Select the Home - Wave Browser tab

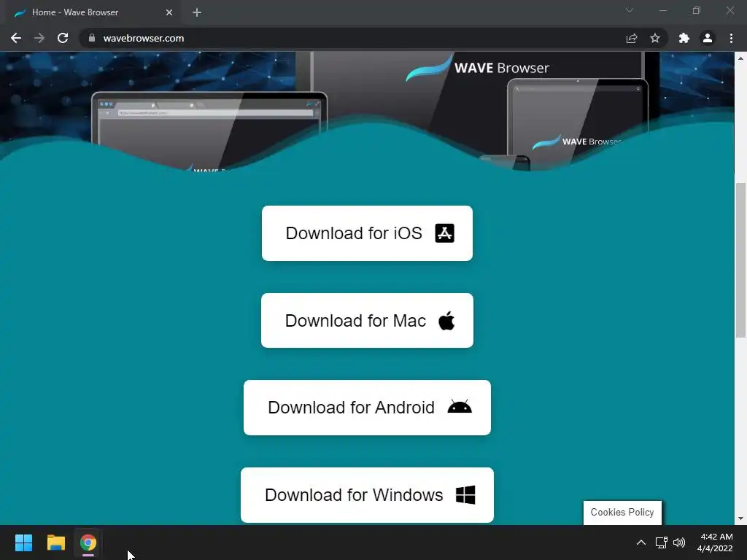click(x=94, y=12)
